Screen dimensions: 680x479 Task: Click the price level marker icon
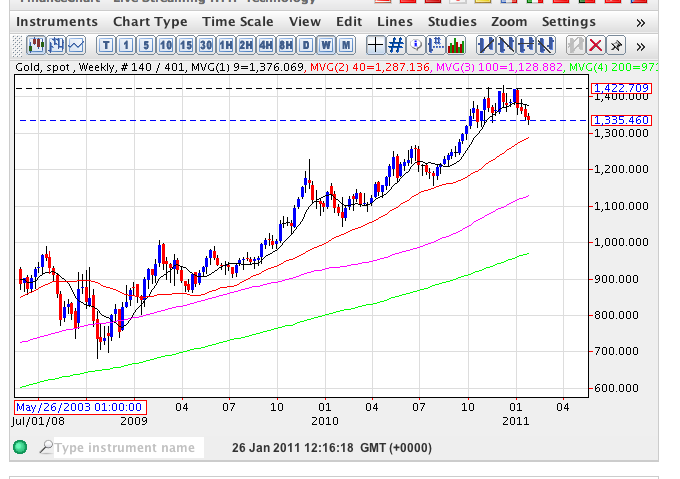tap(435, 45)
